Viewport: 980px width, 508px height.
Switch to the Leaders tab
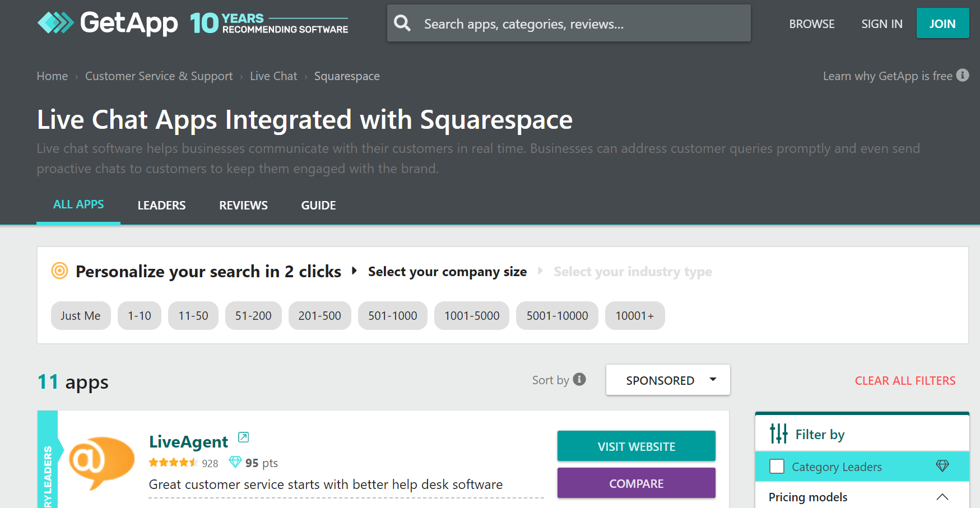(161, 206)
